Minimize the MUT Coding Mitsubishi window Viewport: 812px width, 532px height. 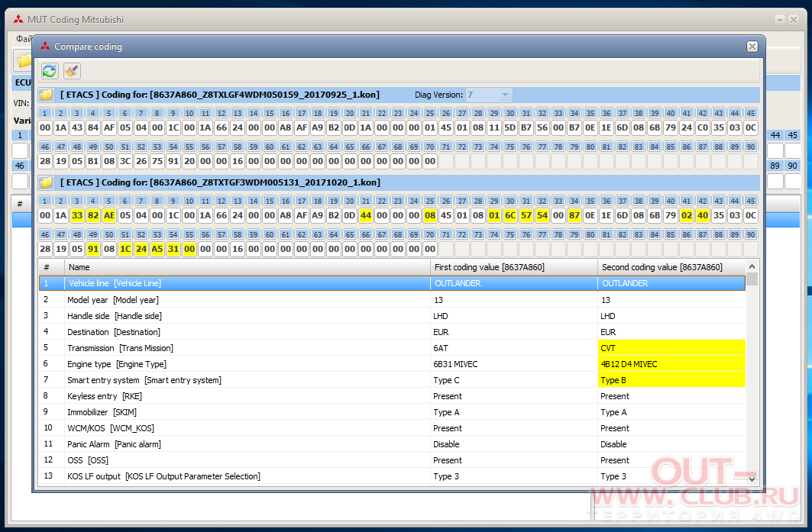[x=780, y=20]
